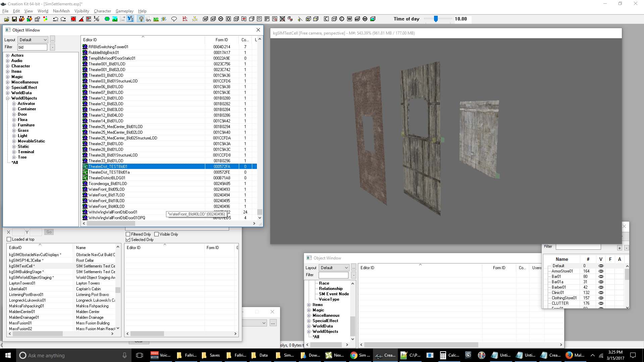The image size is (644, 362).
Task: Open Layout dropdown in lower Object Window
Action: coord(334,268)
